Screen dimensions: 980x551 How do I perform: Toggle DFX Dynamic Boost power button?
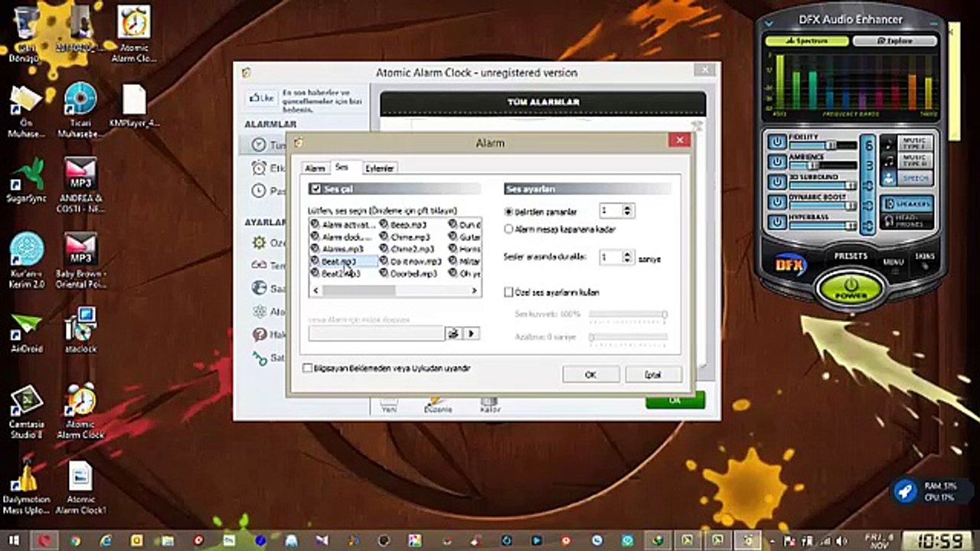pyautogui.click(x=778, y=203)
